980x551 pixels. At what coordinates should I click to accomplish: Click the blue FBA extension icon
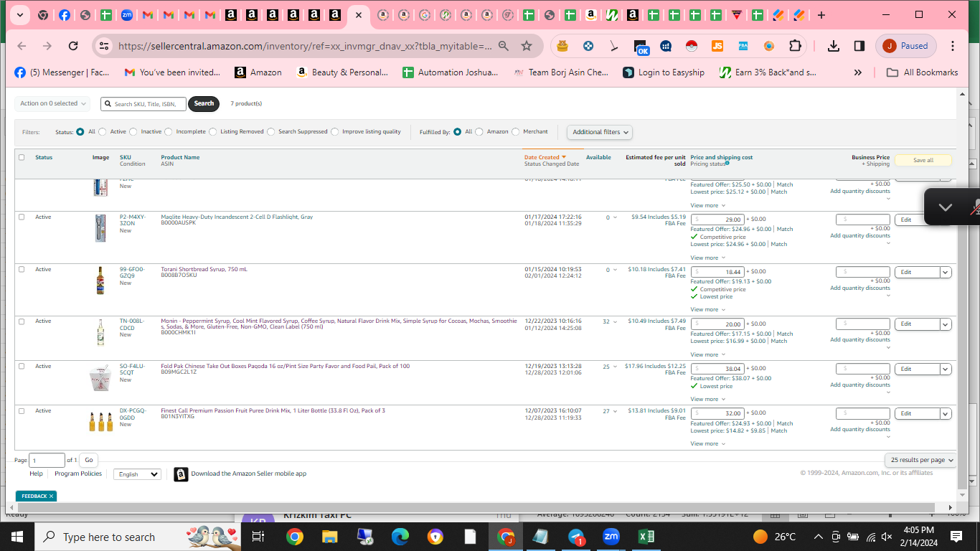(x=743, y=46)
